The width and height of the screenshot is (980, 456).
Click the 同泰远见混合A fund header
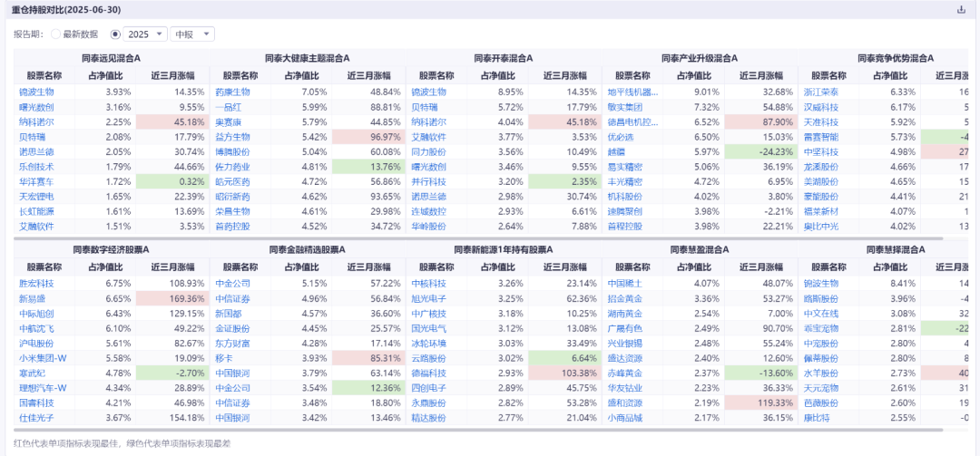pos(112,58)
